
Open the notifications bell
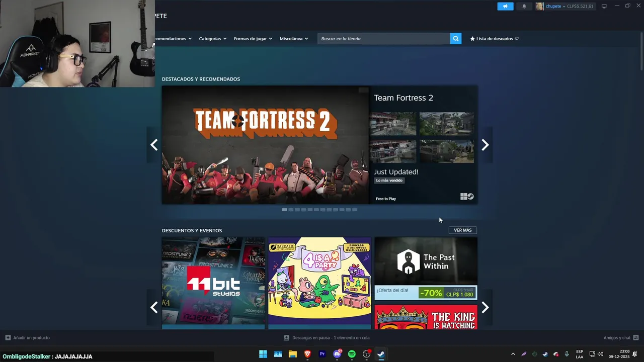pyautogui.click(x=524, y=6)
